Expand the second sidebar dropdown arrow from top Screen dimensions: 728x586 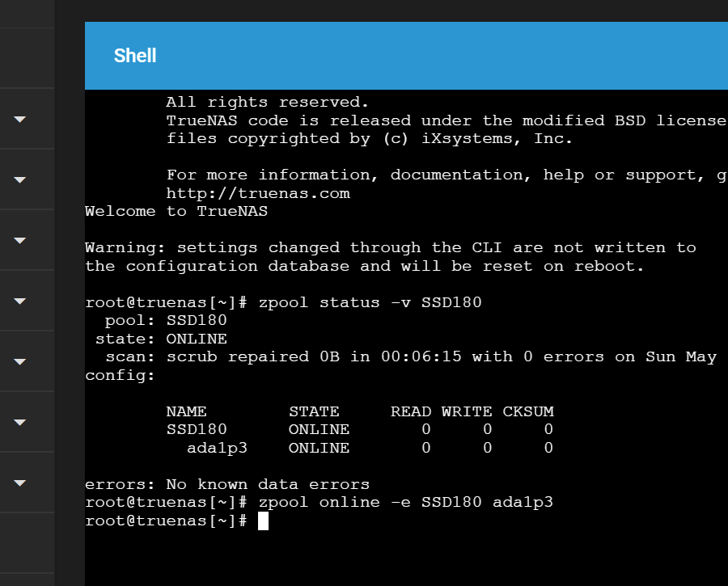(x=19, y=179)
